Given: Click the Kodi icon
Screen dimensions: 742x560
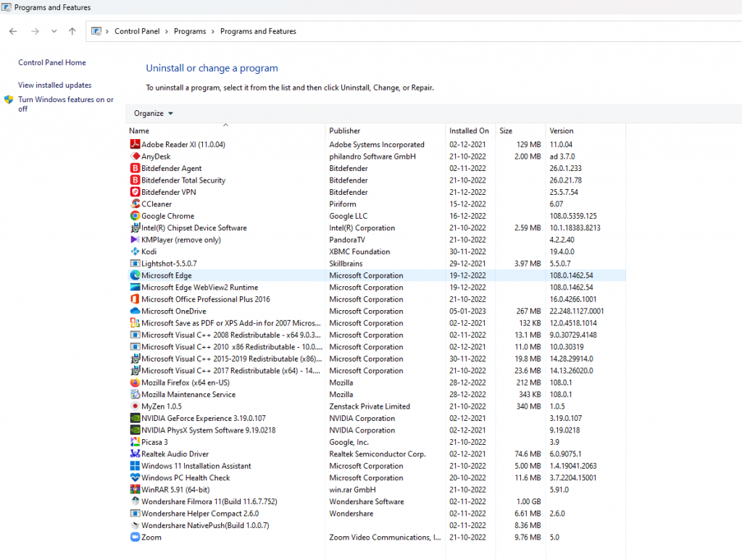Looking at the screenshot, I should coord(135,251).
